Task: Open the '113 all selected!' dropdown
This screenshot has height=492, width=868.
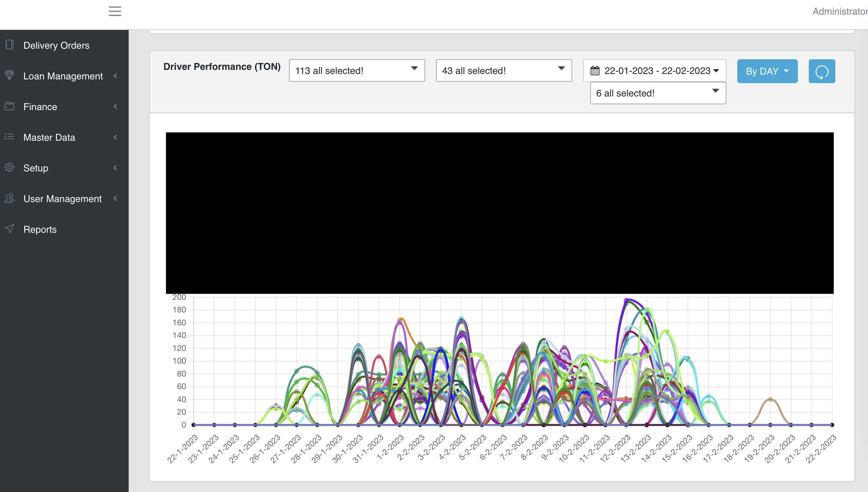Action: click(357, 71)
